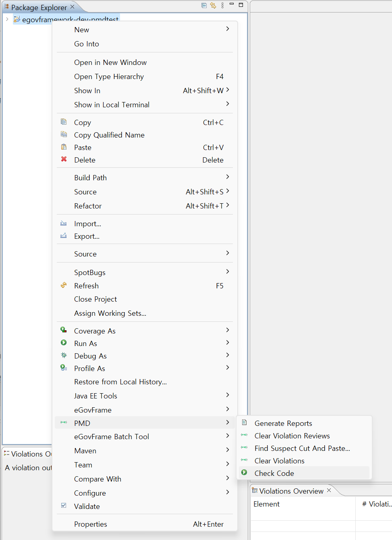Screen dimensions: 392x540
Task: Click the Copy icon in context menu
Action: (x=64, y=122)
